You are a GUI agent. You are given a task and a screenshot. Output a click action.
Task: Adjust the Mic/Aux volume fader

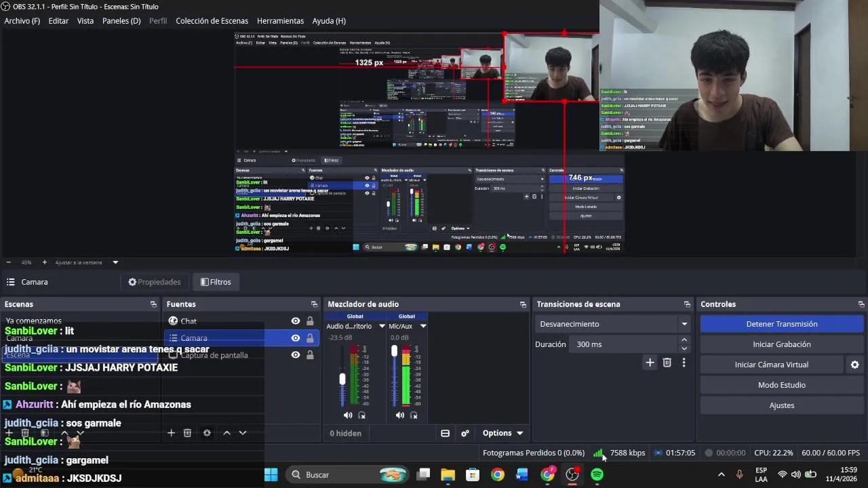click(394, 350)
